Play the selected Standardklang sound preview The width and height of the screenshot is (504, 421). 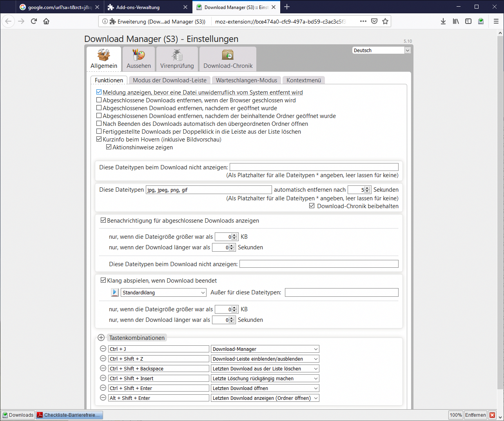click(114, 292)
